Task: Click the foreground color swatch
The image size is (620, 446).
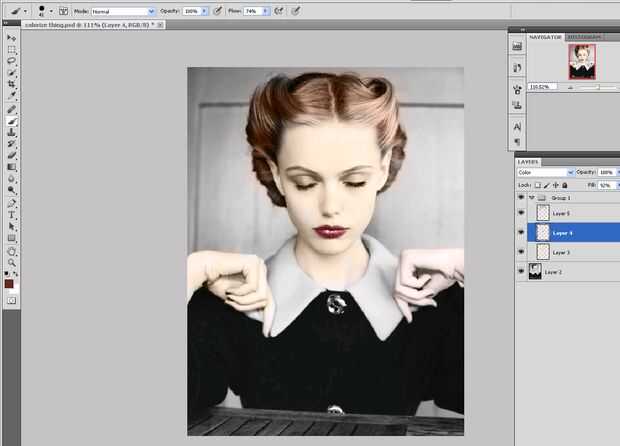Action: 9,284
